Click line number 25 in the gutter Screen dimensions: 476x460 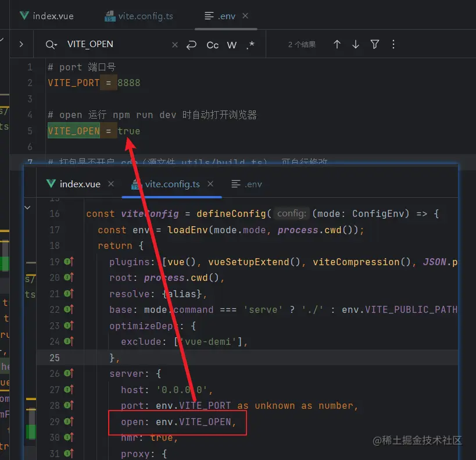click(x=55, y=358)
